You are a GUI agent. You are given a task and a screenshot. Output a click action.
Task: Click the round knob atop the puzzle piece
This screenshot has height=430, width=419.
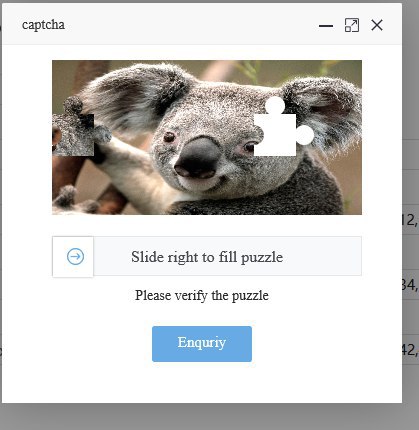click(73, 105)
